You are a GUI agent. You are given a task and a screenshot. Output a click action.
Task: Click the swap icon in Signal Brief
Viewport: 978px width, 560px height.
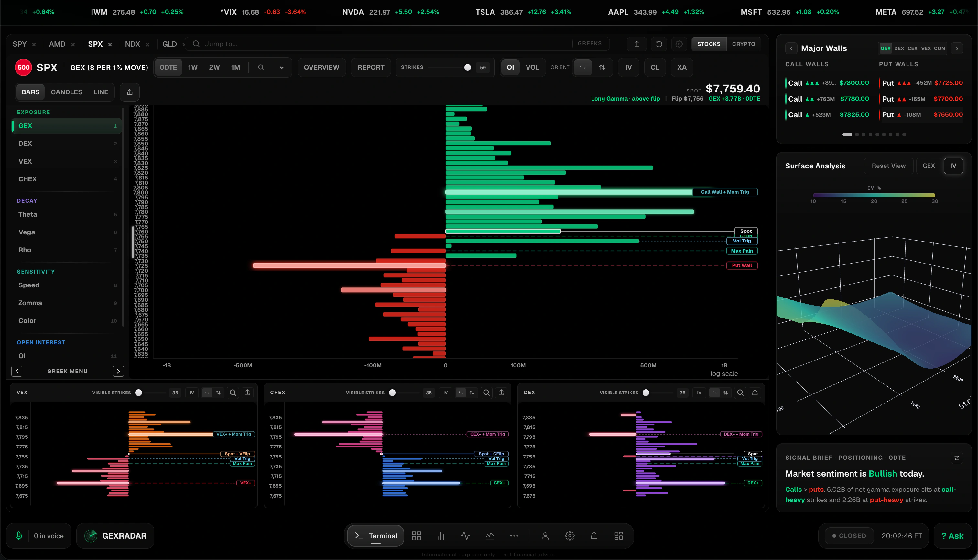[957, 458]
